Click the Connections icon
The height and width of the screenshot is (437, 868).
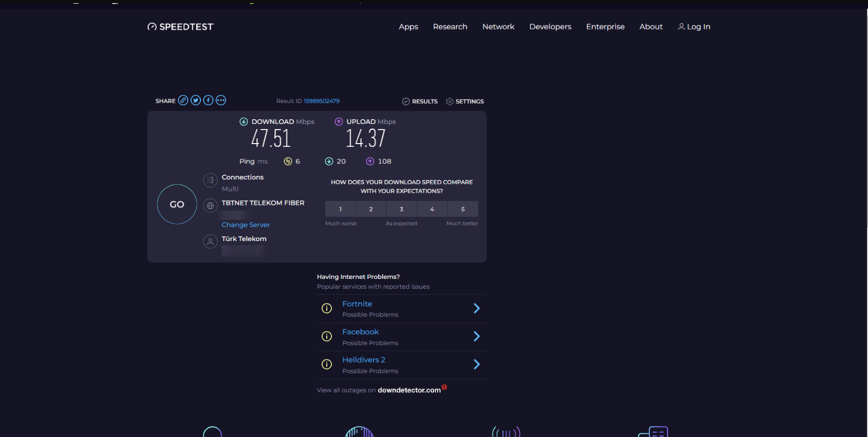pyautogui.click(x=210, y=180)
